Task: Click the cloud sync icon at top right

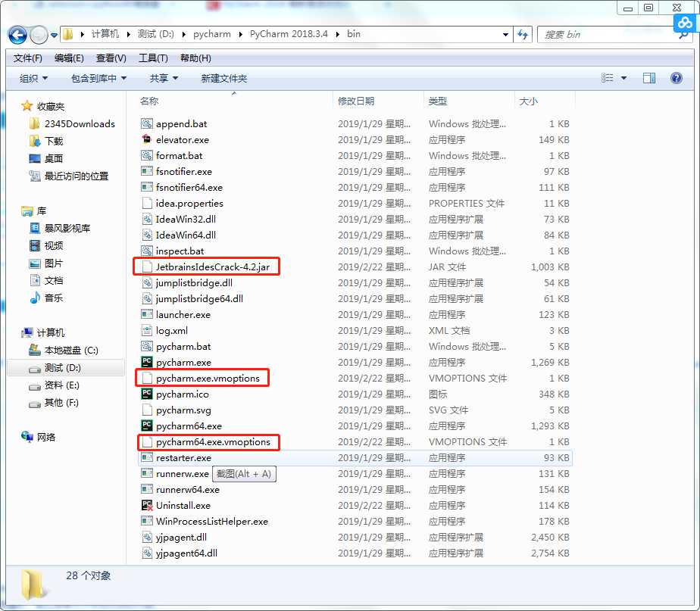Action: [685, 22]
